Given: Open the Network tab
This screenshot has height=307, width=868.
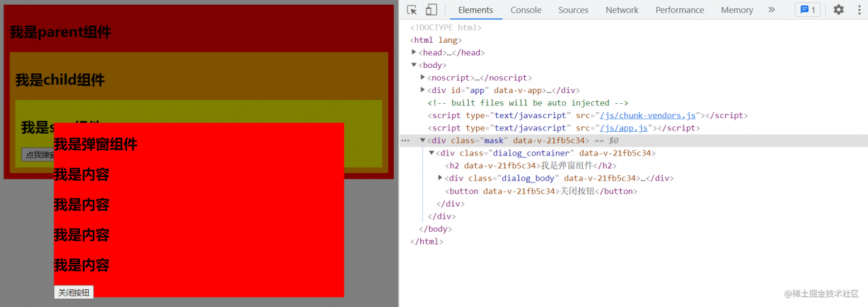Looking at the screenshot, I should (622, 10).
